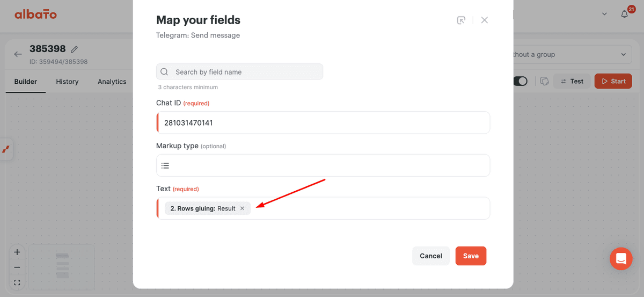Click the fit-to-screen icon
This screenshot has height=297, width=644.
pyautogui.click(x=17, y=282)
